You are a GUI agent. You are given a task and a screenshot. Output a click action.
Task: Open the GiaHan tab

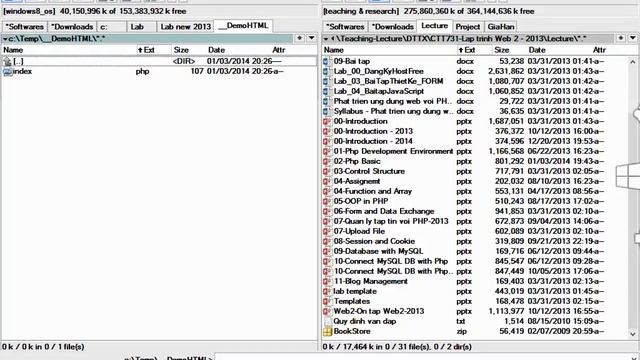[501, 27]
